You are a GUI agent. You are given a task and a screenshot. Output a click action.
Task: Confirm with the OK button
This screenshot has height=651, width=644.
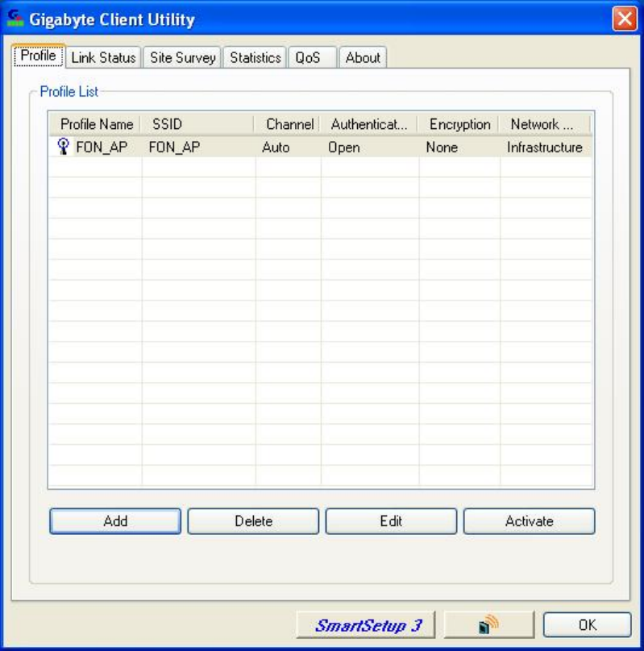tap(587, 624)
